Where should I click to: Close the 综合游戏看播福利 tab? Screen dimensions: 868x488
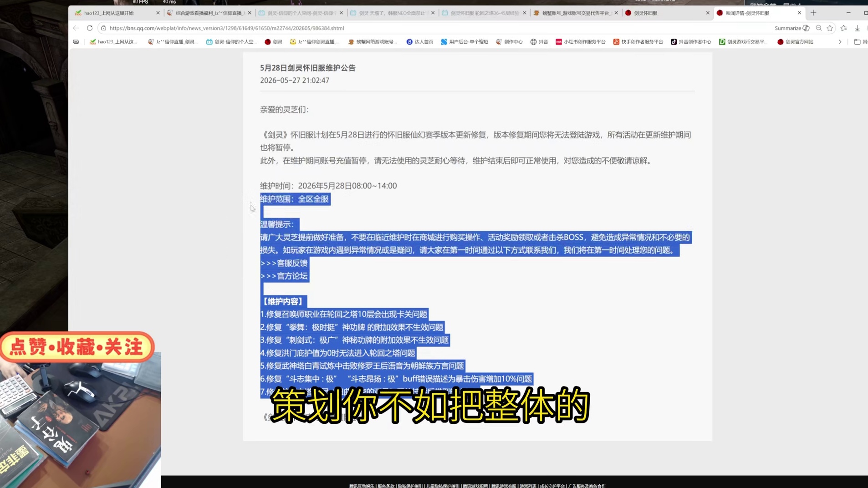point(250,13)
